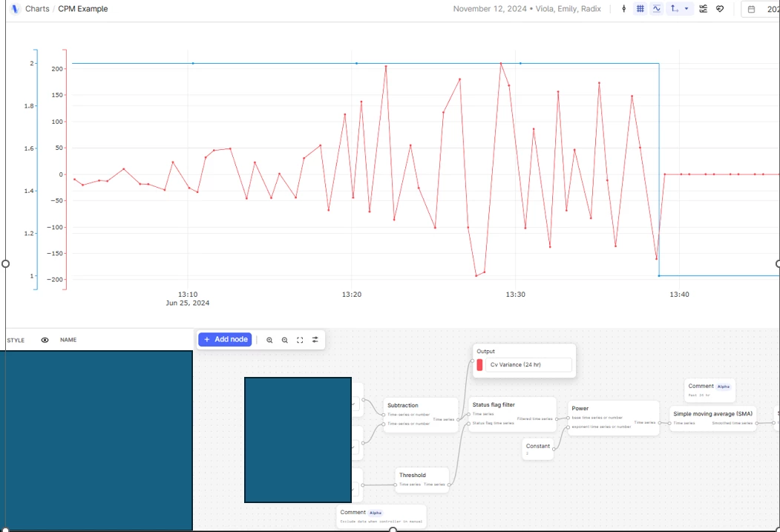The image size is (780, 532).
Task: Click the blue y-axis 1.8 label
Action: (x=30, y=106)
